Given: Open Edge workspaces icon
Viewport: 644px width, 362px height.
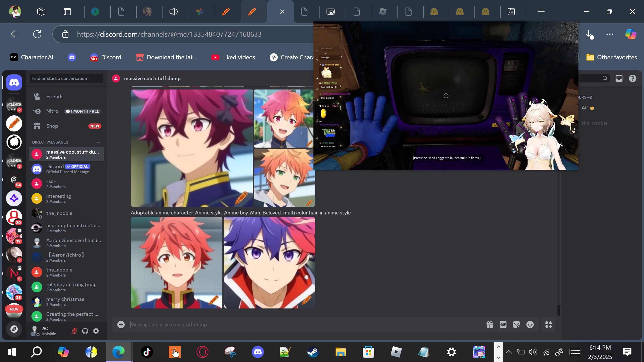Looking at the screenshot, I should [41, 12].
